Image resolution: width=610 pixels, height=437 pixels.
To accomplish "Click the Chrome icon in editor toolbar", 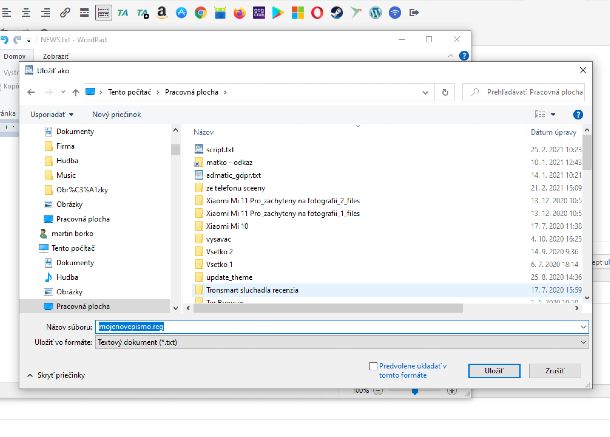I will [x=201, y=13].
